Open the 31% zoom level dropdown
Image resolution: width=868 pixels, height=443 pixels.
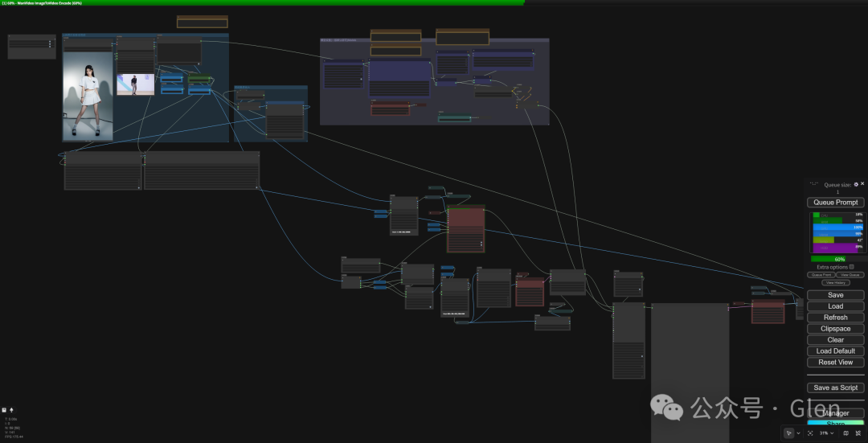[826, 433]
